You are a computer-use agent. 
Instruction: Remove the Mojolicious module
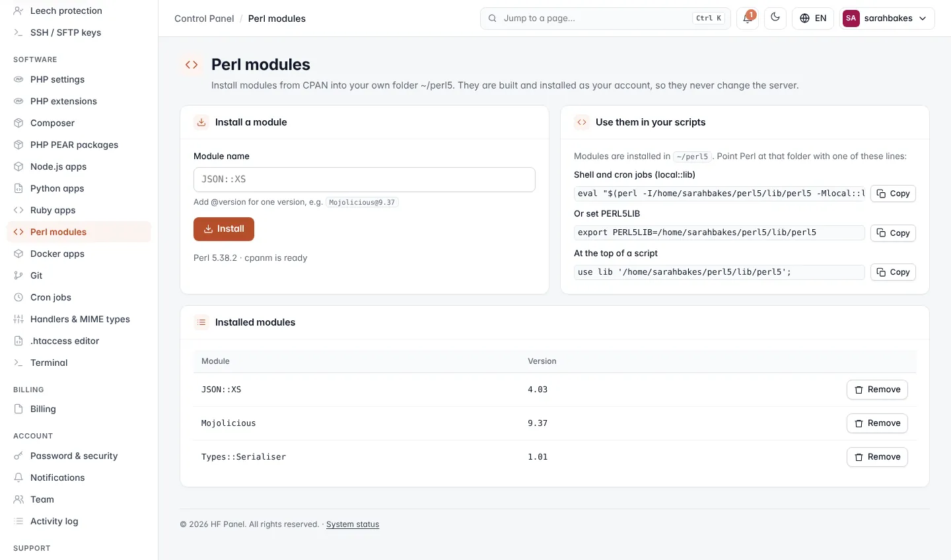(x=877, y=423)
